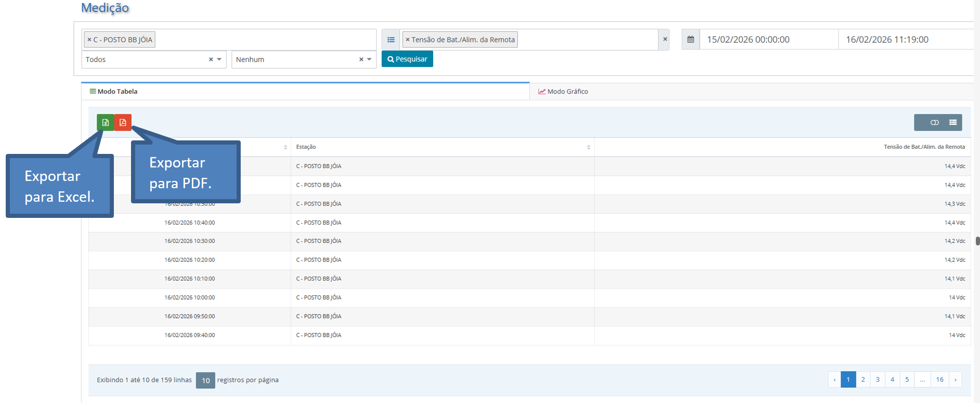Toggle card view icon in table toolbar
The width and height of the screenshot is (980, 403).
pos(934,122)
